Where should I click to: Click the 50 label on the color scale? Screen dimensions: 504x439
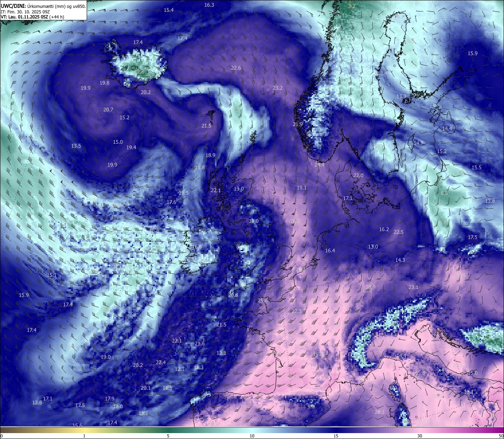coord(501,436)
